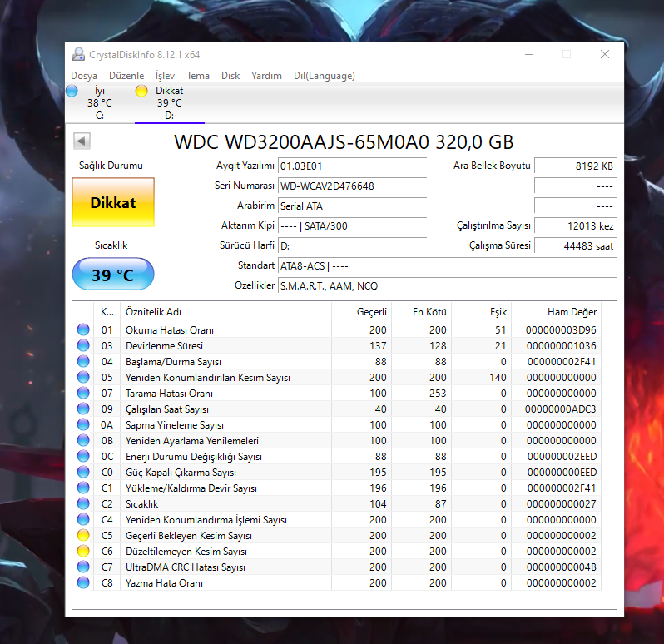This screenshot has width=664, height=644.
Task: Click the Arabirim field Serial ATA
Action: point(352,206)
